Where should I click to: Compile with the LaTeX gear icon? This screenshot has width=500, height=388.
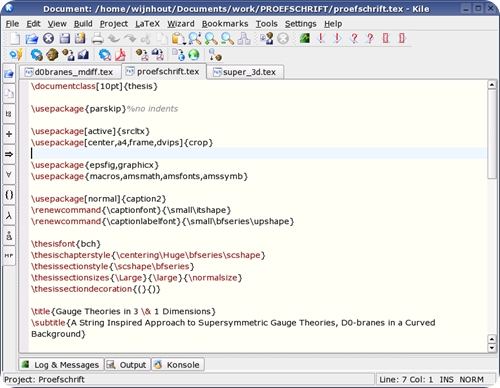click(36, 55)
